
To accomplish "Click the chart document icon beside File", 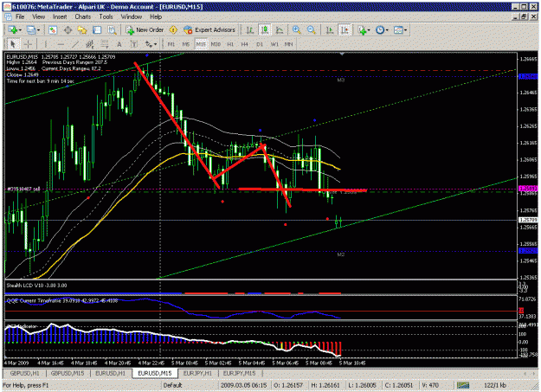I will pos(8,17).
